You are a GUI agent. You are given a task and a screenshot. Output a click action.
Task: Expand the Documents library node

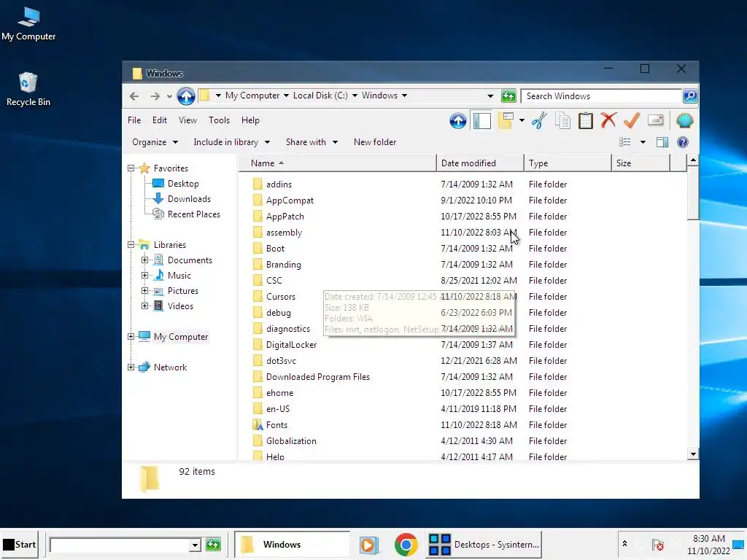pos(145,260)
